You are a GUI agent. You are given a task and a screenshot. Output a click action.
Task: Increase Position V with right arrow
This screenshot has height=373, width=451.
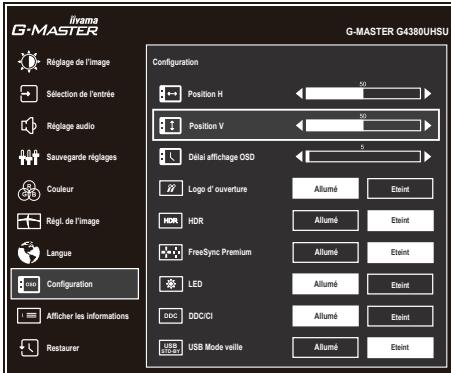[x=428, y=126]
